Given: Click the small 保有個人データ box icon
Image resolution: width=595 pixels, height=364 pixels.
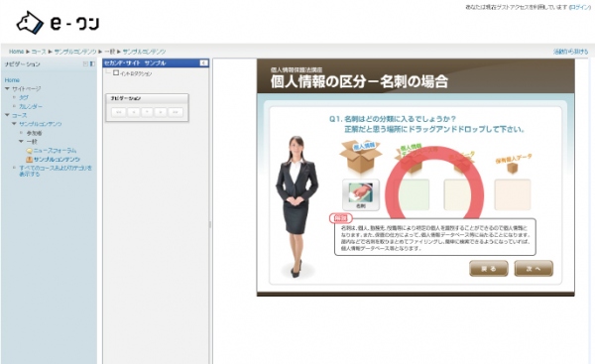Looking at the screenshot, I should [513, 168].
